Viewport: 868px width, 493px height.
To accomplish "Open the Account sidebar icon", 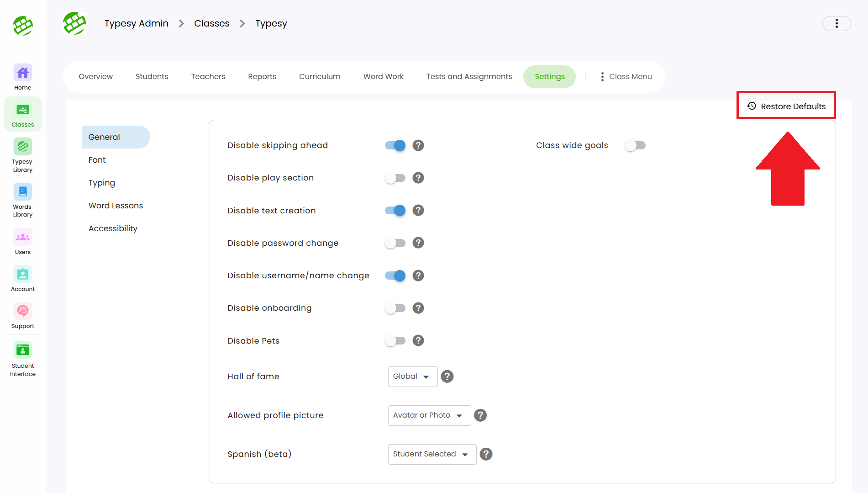I will (x=22, y=275).
